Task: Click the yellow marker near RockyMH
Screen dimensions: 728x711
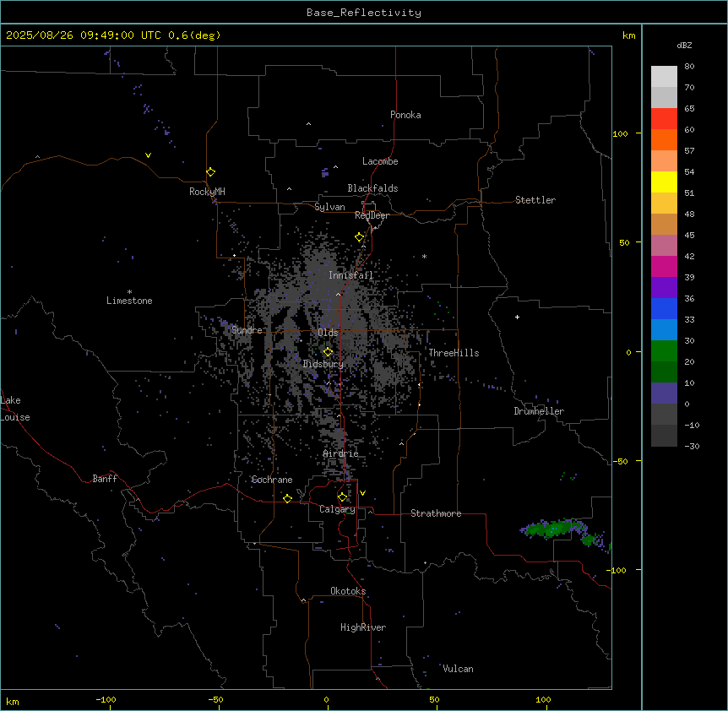Action: [211, 172]
